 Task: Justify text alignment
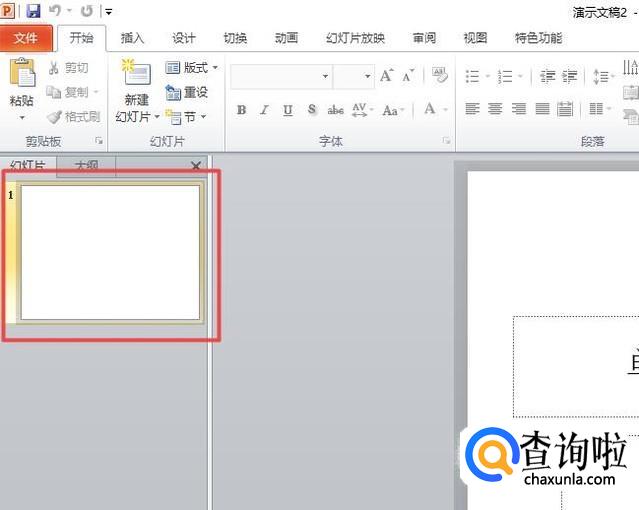[x=542, y=109]
